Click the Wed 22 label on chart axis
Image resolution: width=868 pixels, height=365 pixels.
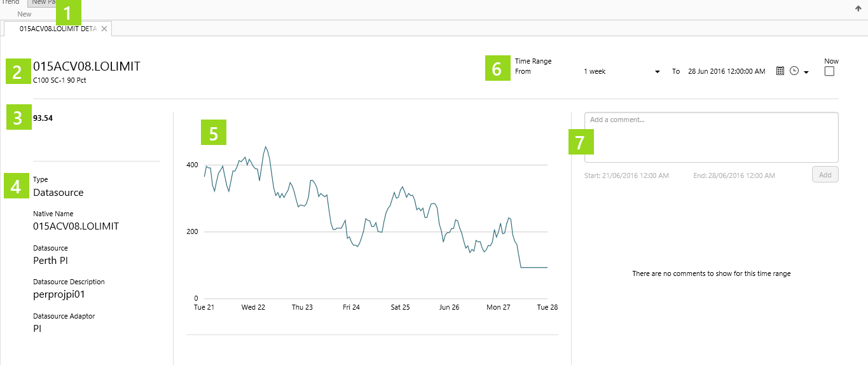point(253,307)
